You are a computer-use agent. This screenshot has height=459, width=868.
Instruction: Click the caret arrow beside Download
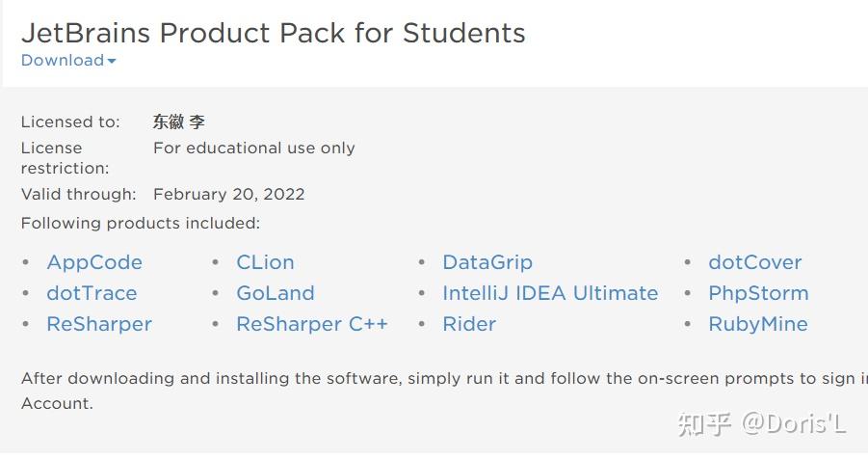coord(112,62)
